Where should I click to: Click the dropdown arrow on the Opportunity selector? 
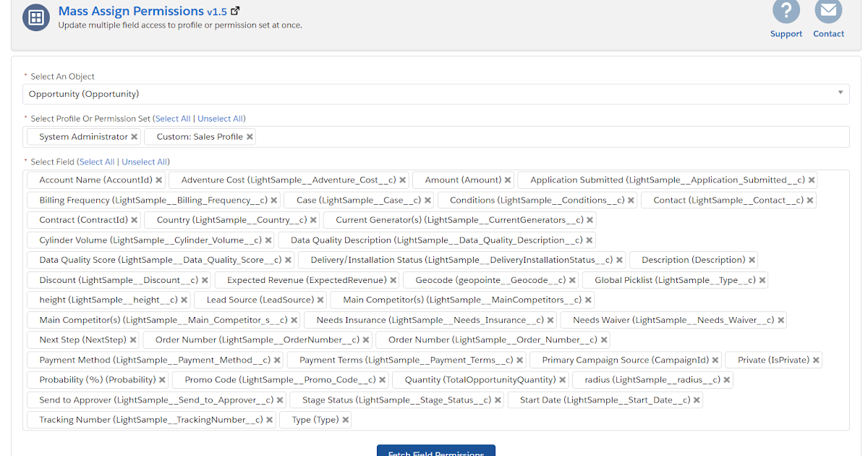841,93
